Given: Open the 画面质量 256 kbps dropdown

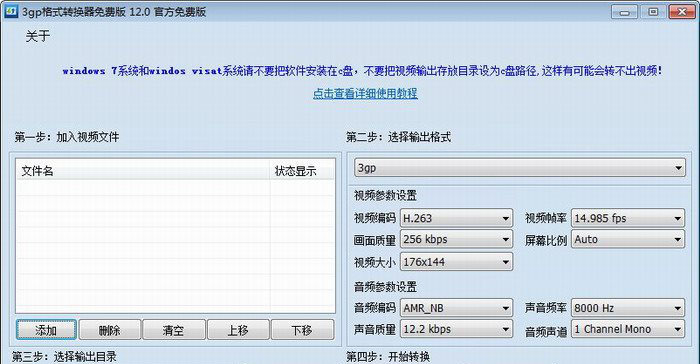Looking at the screenshot, I should [x=456, y=239].
